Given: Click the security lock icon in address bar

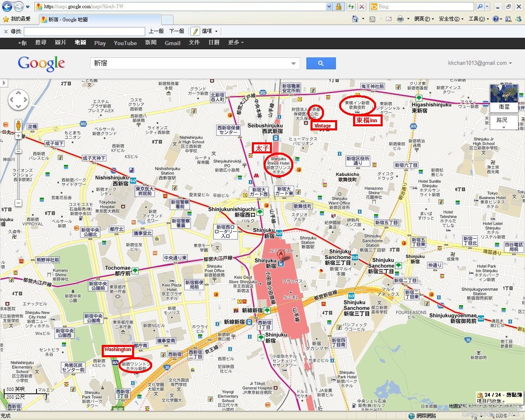Looking at the screenshot, I should (339, 7).
